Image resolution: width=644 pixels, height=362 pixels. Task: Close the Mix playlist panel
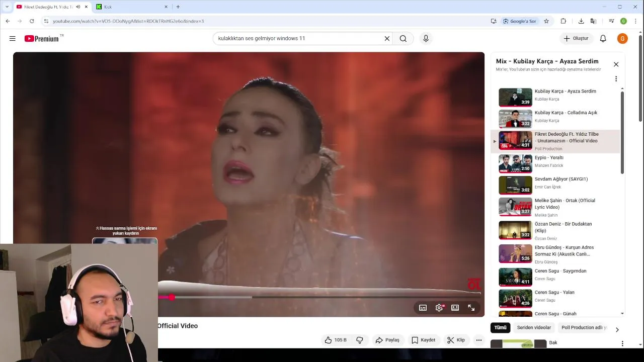616,64
